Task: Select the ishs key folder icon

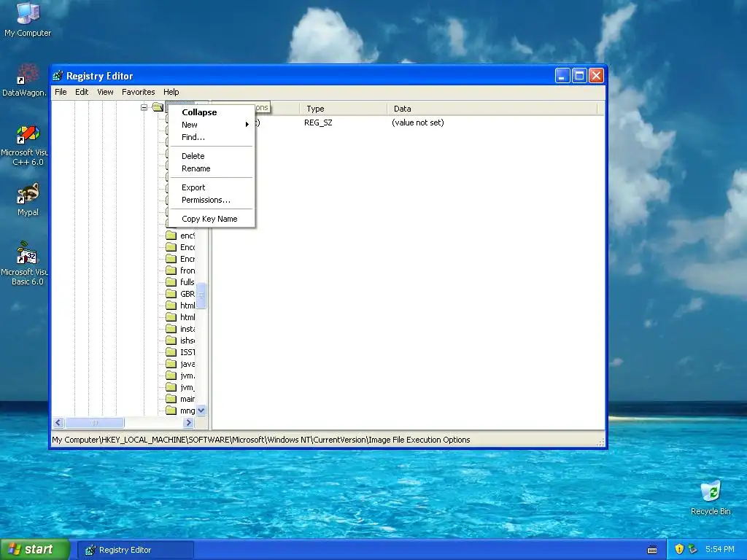Action: click(x=171, y=341)
